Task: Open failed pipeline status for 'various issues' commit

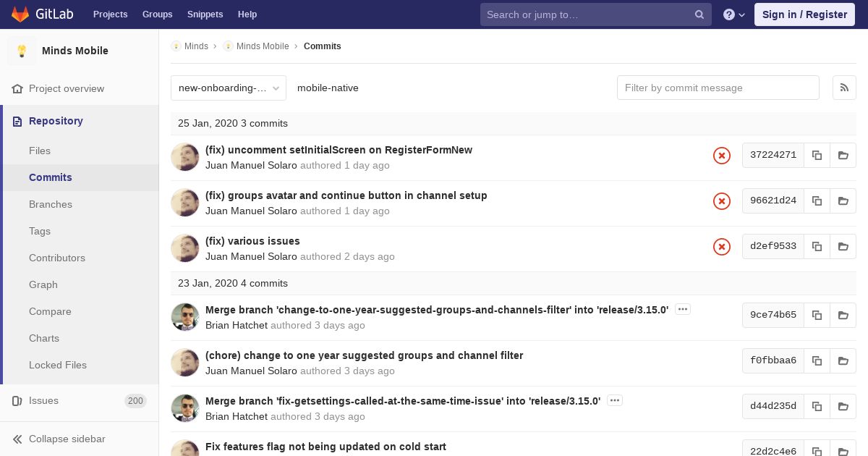Action: (722, 247)
